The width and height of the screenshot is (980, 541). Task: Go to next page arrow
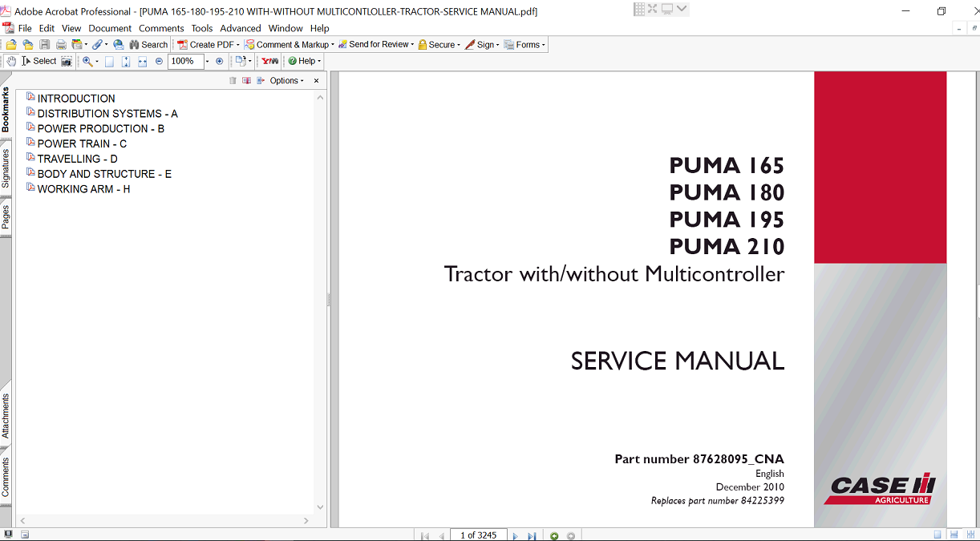515,535
